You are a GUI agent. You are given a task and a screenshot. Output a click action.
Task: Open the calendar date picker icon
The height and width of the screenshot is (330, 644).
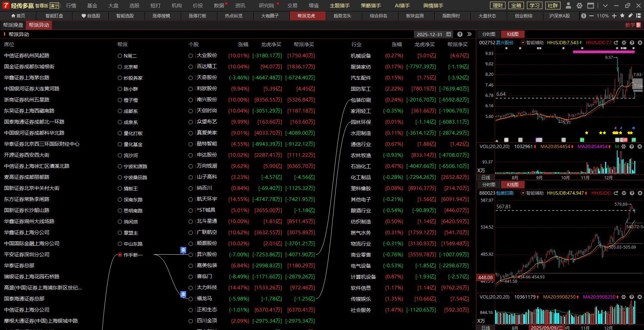[x=449, y=34]
